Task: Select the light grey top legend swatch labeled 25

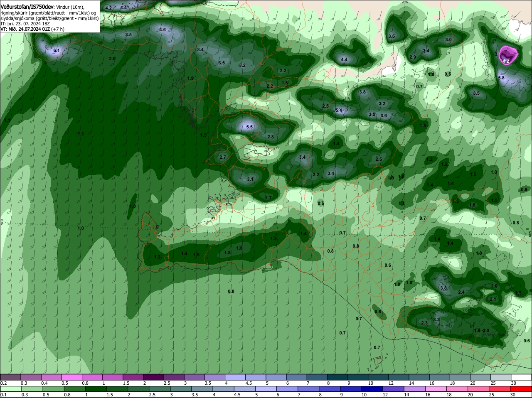Action: point(501,377)
